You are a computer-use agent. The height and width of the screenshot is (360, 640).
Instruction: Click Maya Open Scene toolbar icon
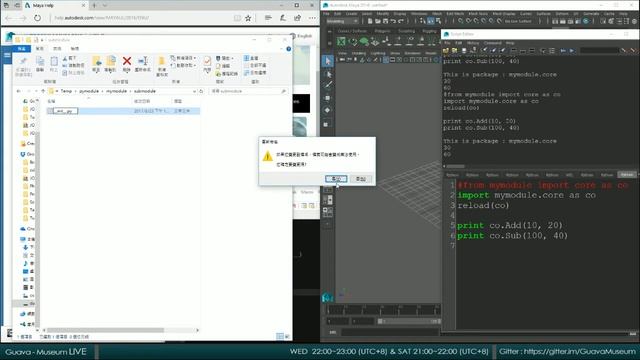(x=378, y=21)
